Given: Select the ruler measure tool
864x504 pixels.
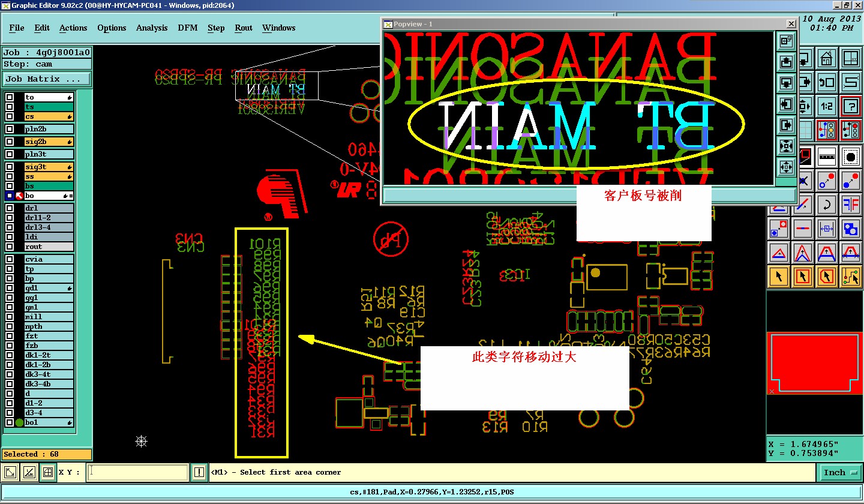Looking at the screenshot, I should pos(827,157).
